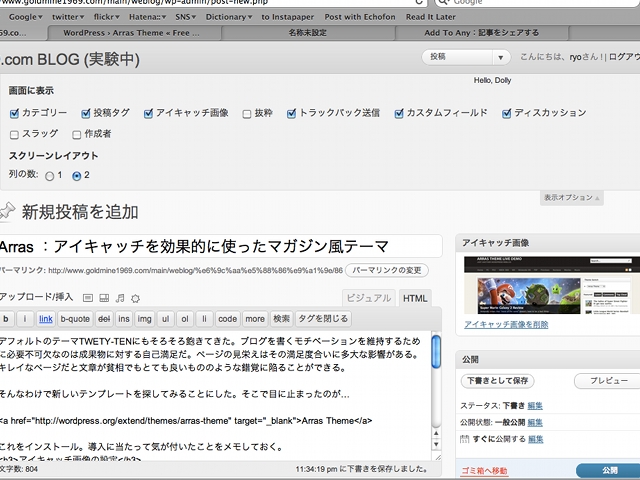
Task: Click the add video upload icon
Action: tap(104, 298)
